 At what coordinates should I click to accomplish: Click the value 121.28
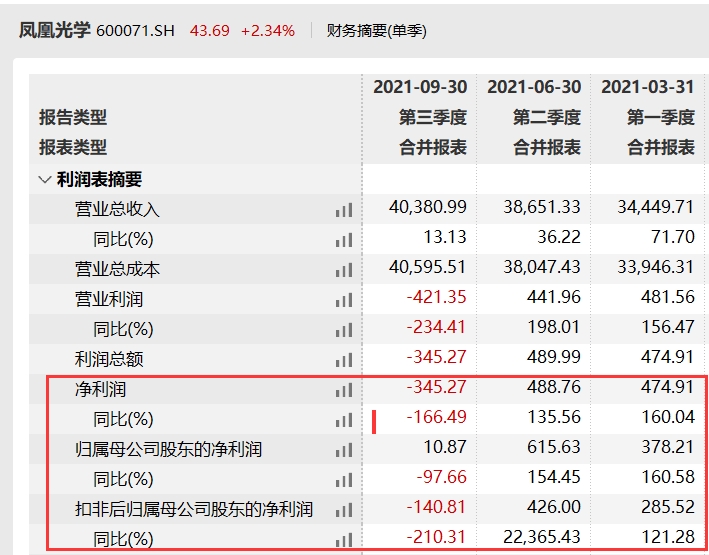(668, 537)
